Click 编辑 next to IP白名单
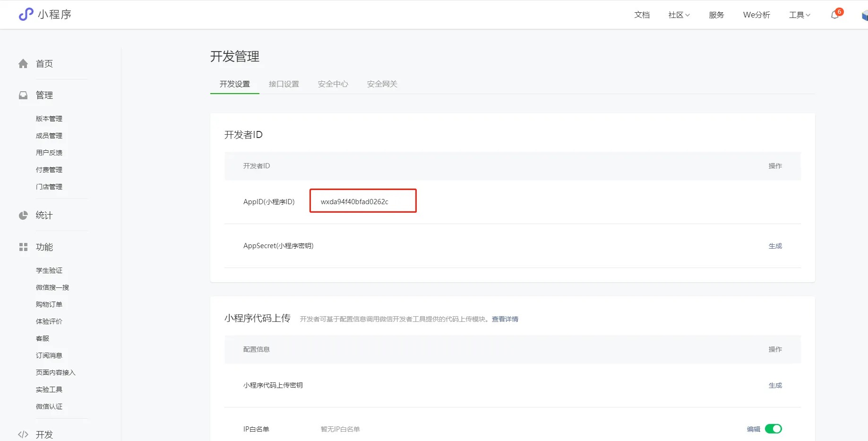The image size is (868, 441). (x=753, y=429)
